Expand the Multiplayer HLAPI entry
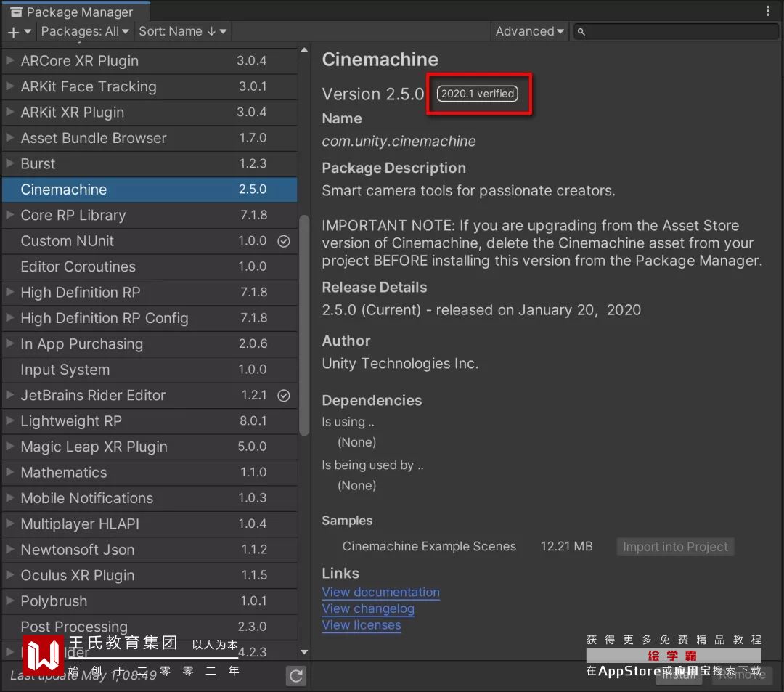 pyautogui.click(x=9, y=524)
